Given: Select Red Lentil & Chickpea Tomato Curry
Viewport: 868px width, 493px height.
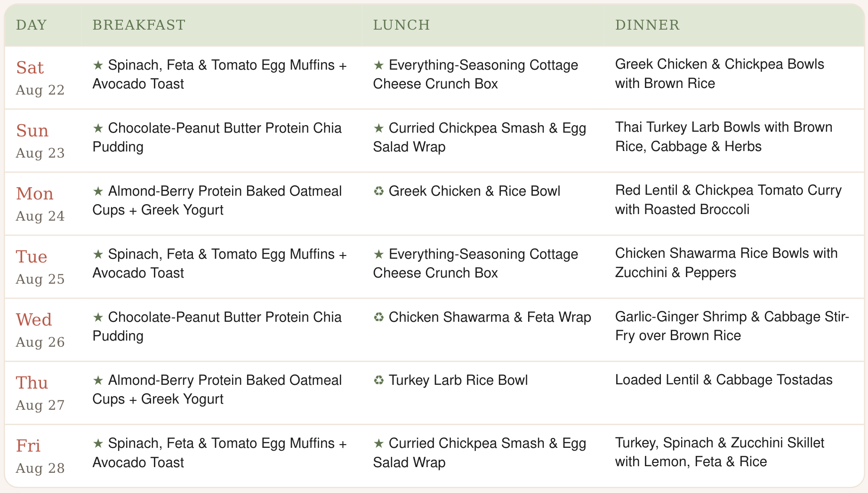Looking at the screenshot, I should [728, 200].
